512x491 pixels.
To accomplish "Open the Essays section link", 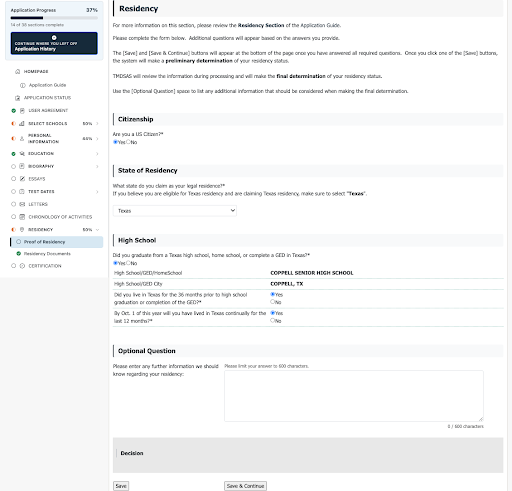I will click(37, 179).
